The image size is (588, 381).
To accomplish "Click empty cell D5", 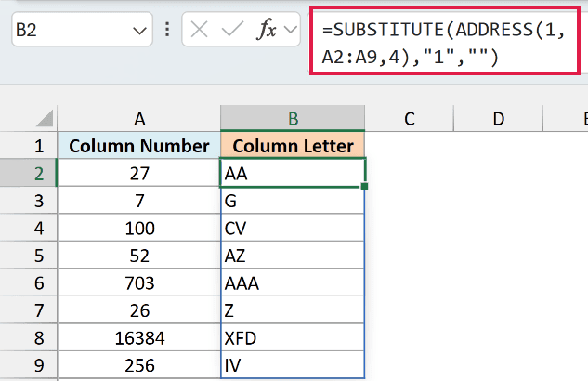I will (x=499, y=256).
